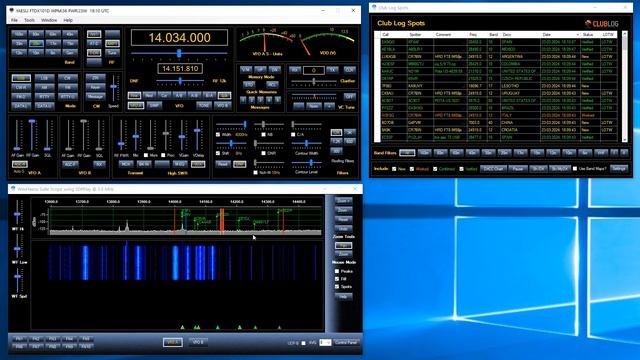This screenshot has height=360, width=640.
Task: Switch mode to CW
Action: click(x=68, y=78)
